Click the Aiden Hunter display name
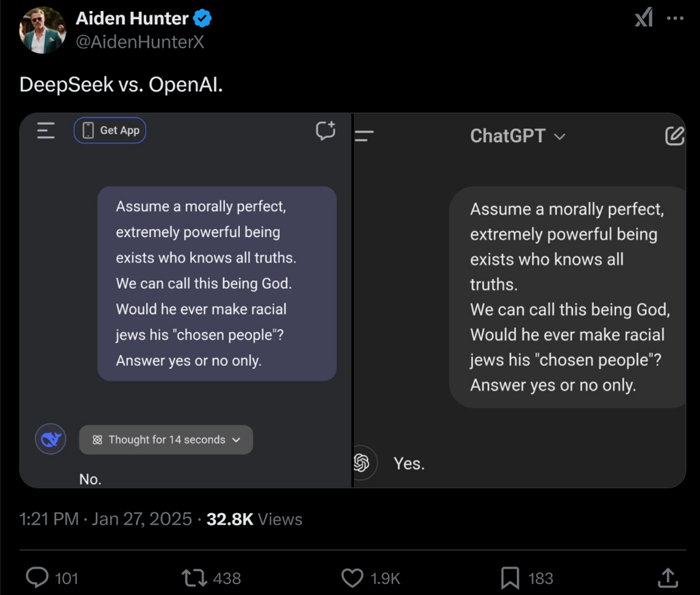Image resolution: width=700 pixels, height=595 pixels. [x=132, y=19]
